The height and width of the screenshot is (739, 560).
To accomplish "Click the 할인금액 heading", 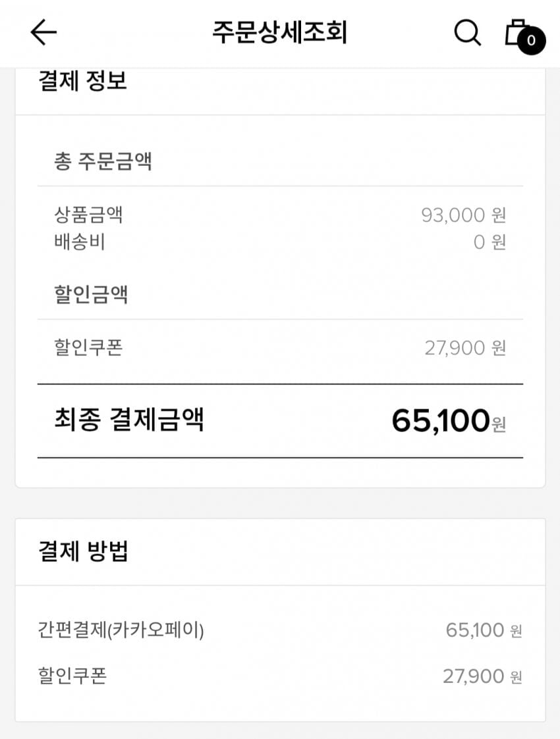I will pos(91,294).
